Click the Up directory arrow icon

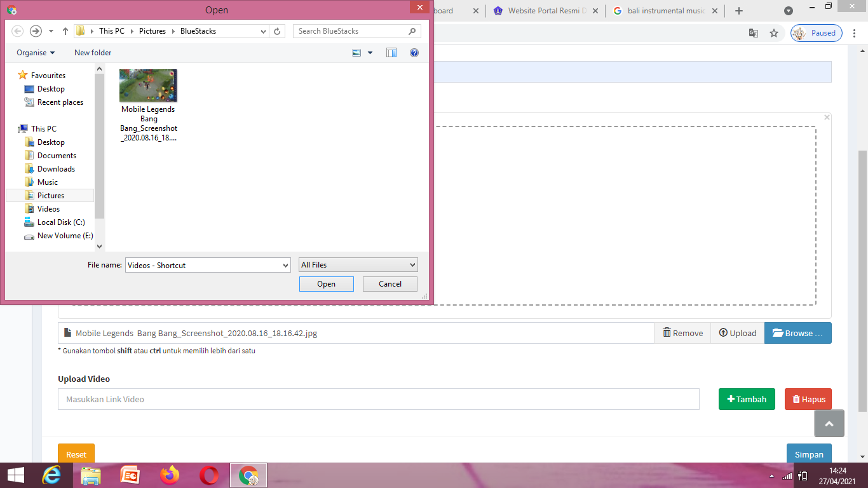[x=65, y=31]
